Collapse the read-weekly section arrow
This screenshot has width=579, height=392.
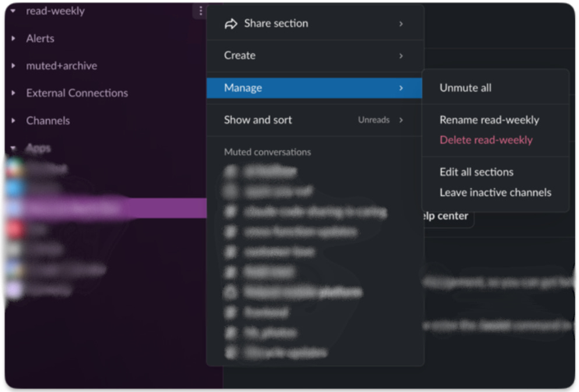[13, 11]
